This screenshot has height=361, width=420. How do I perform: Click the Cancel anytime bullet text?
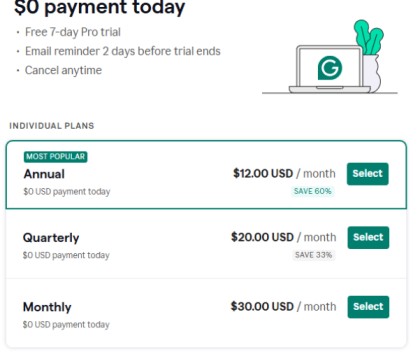coord(63,70)
